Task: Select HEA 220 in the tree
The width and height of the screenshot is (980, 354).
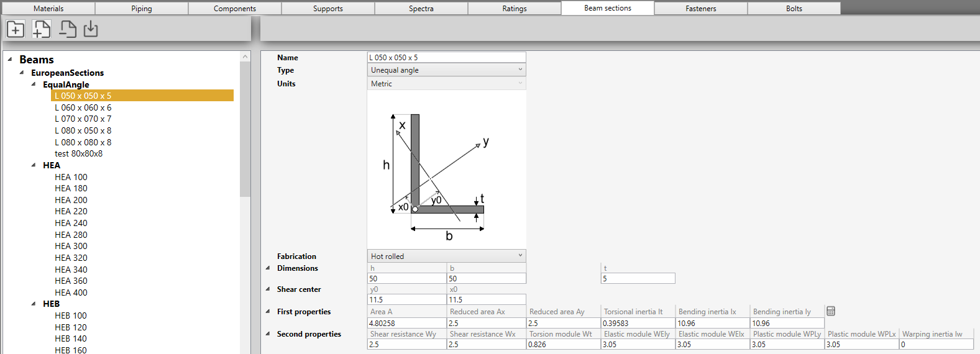Action: click(71, 211)
